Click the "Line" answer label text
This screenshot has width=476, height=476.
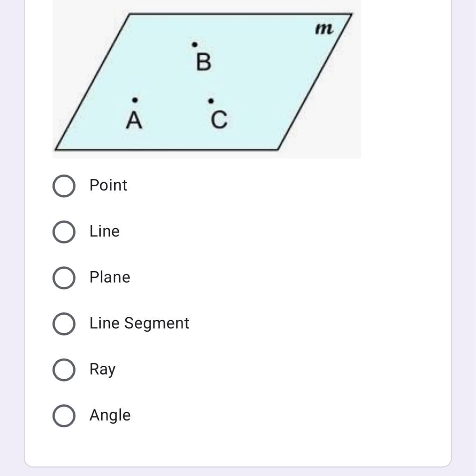104,231
